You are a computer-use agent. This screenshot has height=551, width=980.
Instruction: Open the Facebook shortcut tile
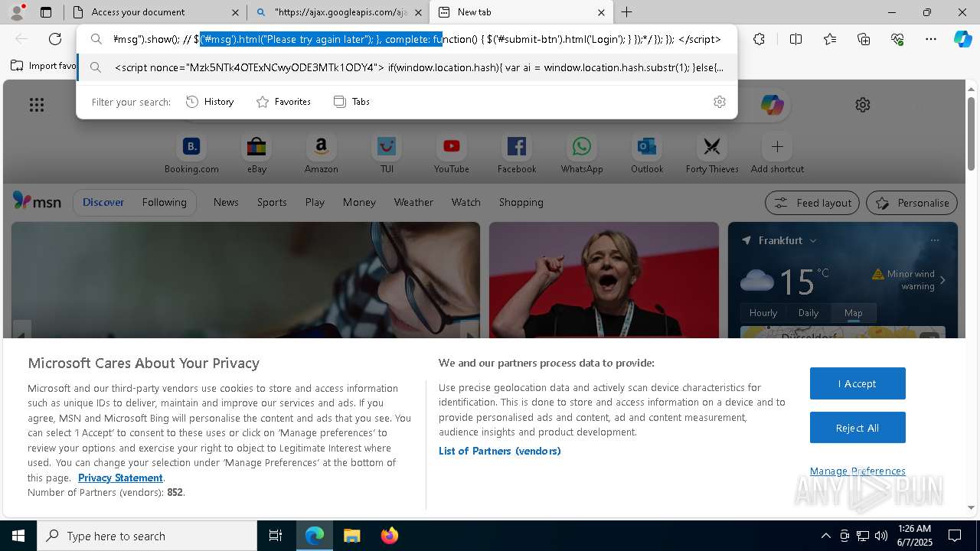coord(517,154)
